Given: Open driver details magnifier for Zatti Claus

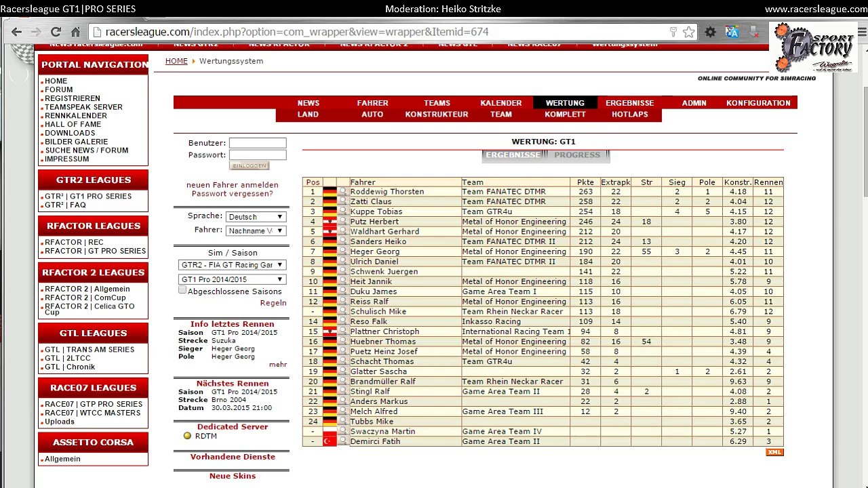Looking at the screenshot, I should (x=342, y=201).
